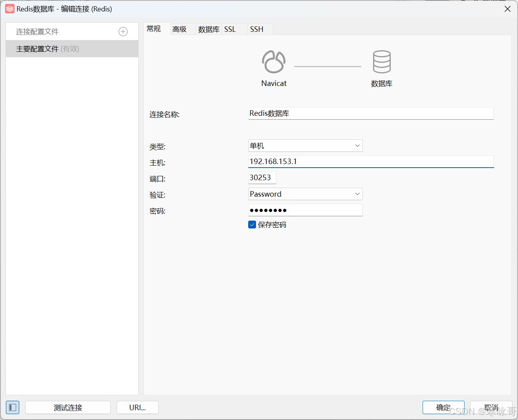518x420 pixels.
Task: Click the 主机 field with 192.168.153.1
Action: click(371, 162)
